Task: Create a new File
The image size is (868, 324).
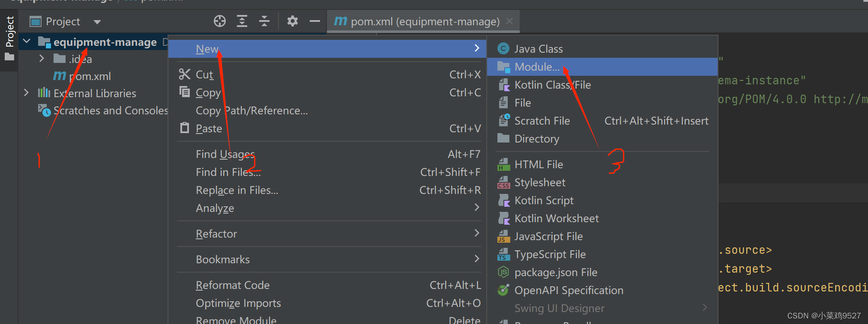Action: click(602, 103)
